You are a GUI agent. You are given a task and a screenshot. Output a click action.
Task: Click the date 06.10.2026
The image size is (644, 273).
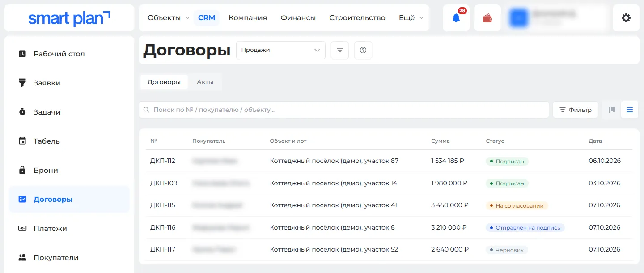coord(605,161)
